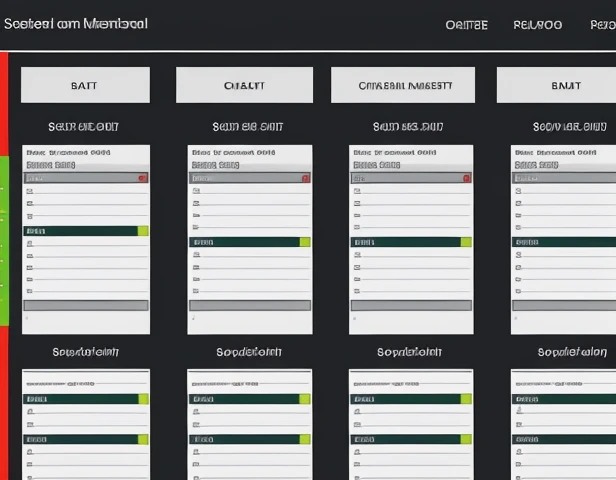Expand the dark green row in the first top panel
Viewport: 616px width, 480px height.
click(x=80, y=230)
